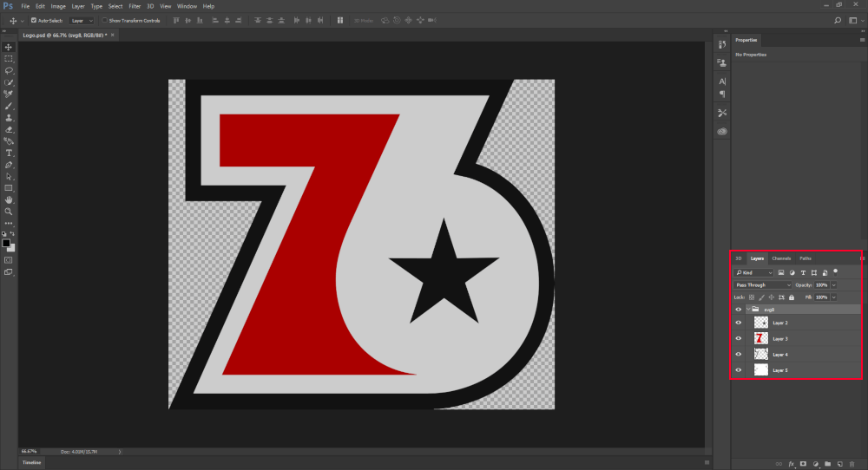Hide Layer 4 with its eye icon
This screenshot has height=470, width=868.
click(738, 355)
